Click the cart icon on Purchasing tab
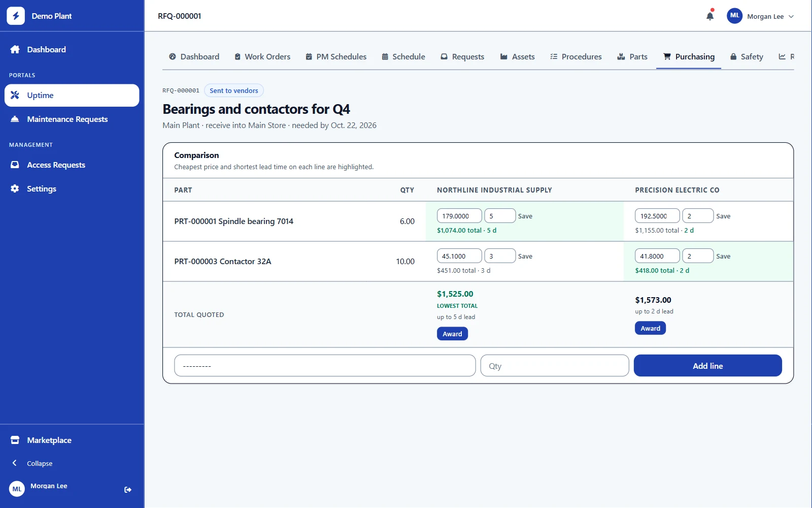 667,56
